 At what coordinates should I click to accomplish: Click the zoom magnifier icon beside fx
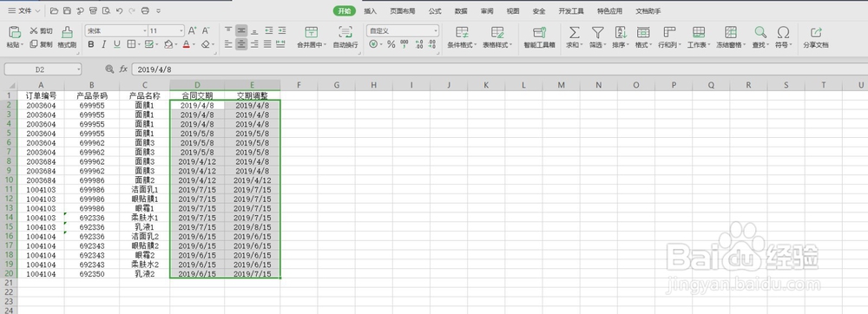coord(109,69)
